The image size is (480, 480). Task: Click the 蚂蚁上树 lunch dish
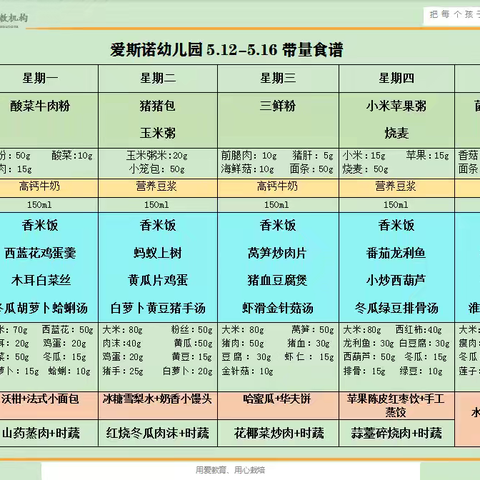pos(158,253)
